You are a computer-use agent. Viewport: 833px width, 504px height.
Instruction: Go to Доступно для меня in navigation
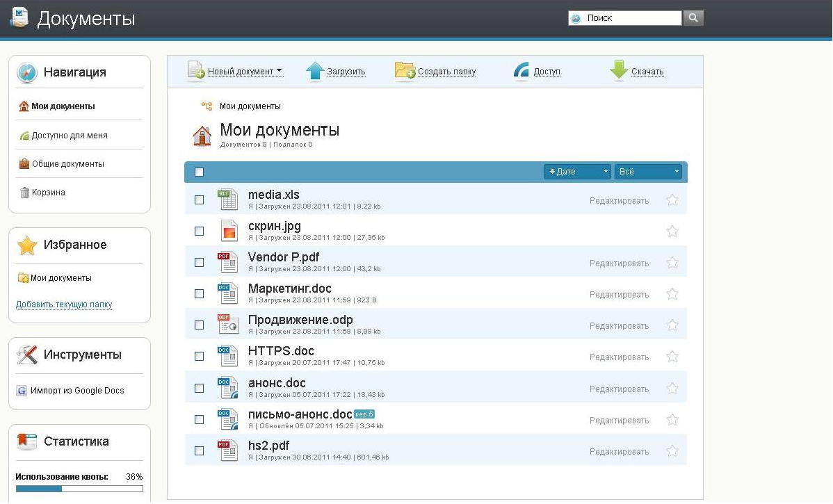(69, 136)
